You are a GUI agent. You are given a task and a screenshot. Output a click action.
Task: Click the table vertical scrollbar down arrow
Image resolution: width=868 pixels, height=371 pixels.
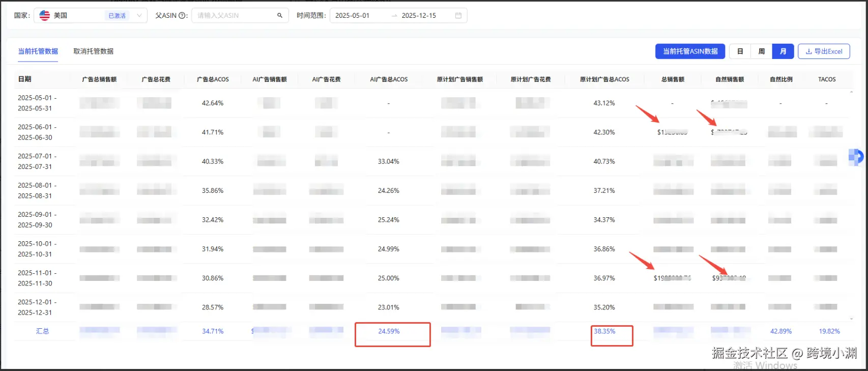pos(852,319)
